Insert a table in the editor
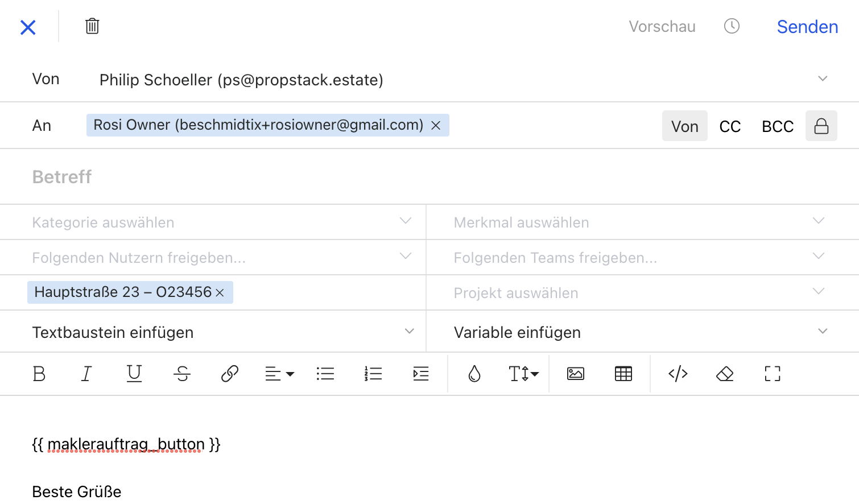This screenshot has width=859, height=504. tap(623, 374)
